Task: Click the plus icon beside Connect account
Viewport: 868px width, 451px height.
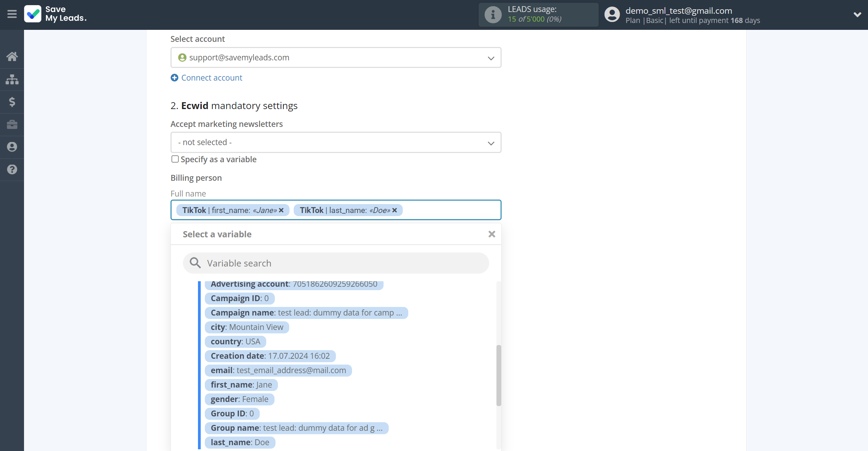Action: click(x=174, y=78)
